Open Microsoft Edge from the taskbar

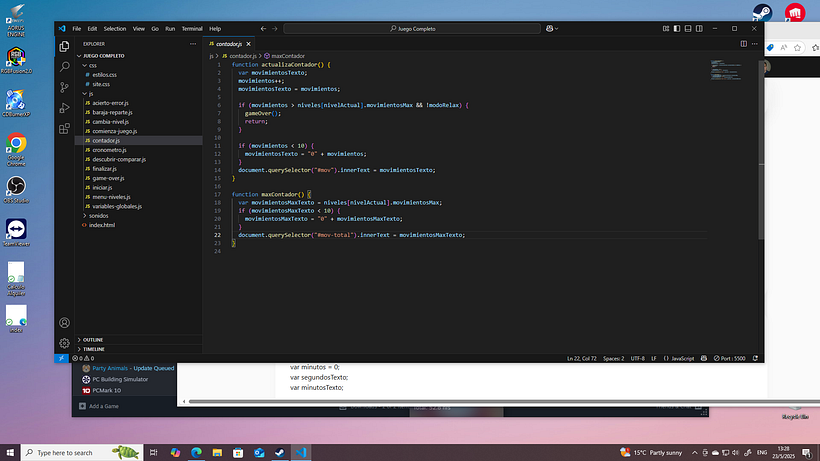196,453
